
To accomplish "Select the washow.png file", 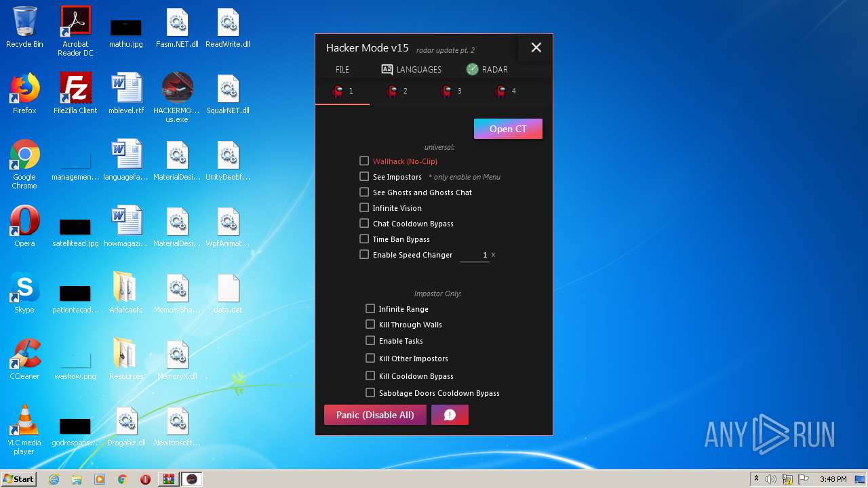I will pyautogui.click(x=75, y=365).
